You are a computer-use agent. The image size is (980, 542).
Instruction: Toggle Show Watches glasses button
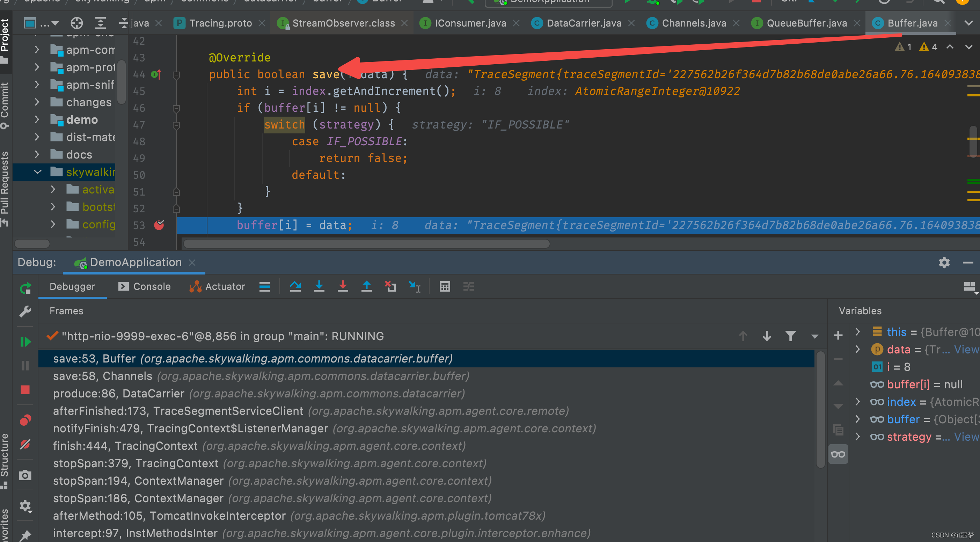tap(838, 454)
